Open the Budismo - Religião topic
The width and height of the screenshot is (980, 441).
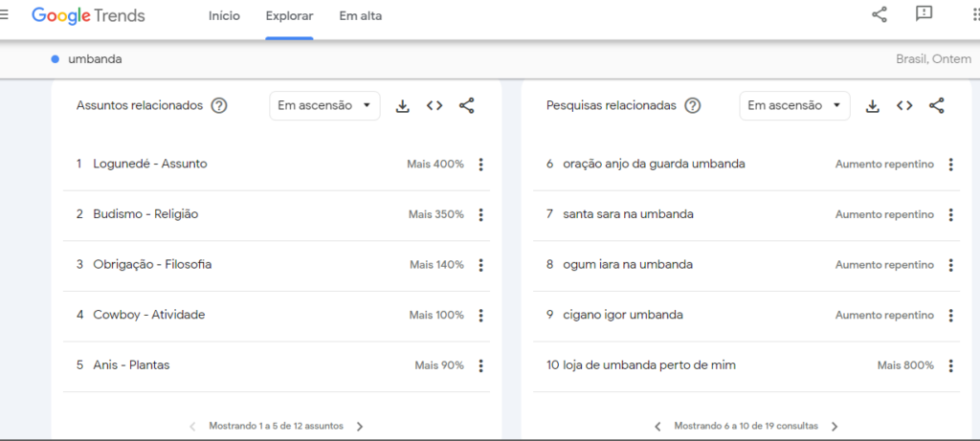(x=145, y=214)
